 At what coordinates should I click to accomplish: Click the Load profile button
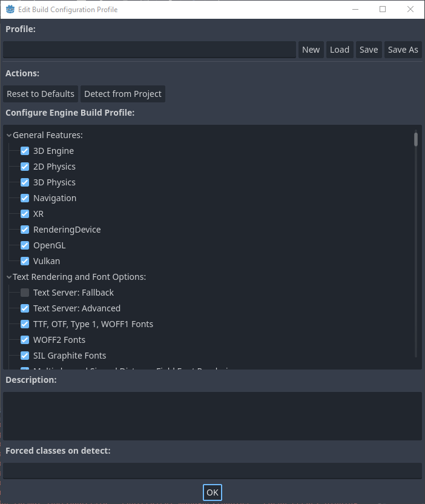click(340, 50)
